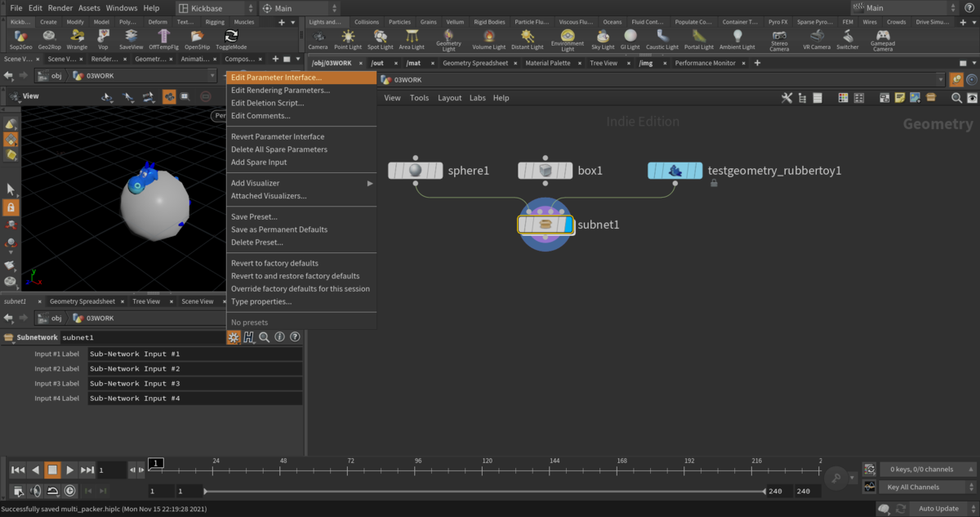Open the keys channels dropdown
The image size is (980, 517).
[927, 470]
